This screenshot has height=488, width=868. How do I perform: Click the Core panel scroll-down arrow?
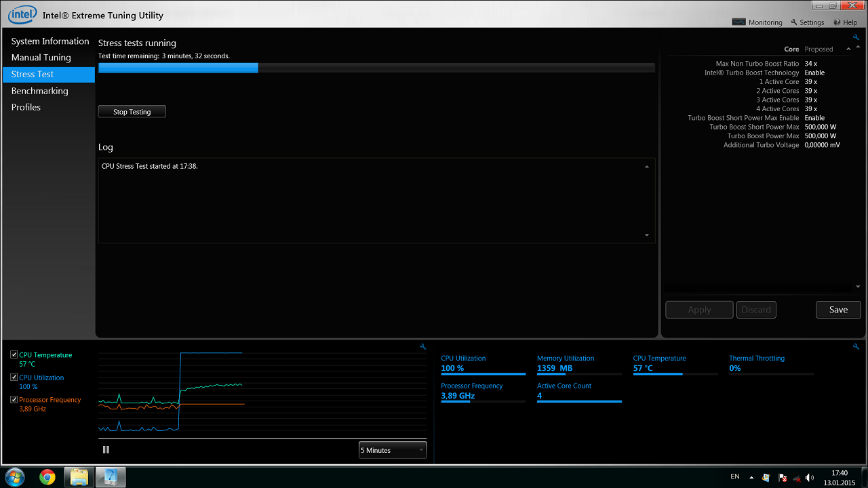(x=858, y=287)
